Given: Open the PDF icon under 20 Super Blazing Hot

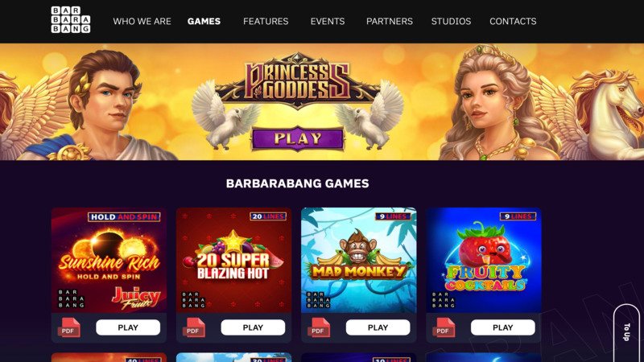Looking at the screenshot, I should point(194,327).
